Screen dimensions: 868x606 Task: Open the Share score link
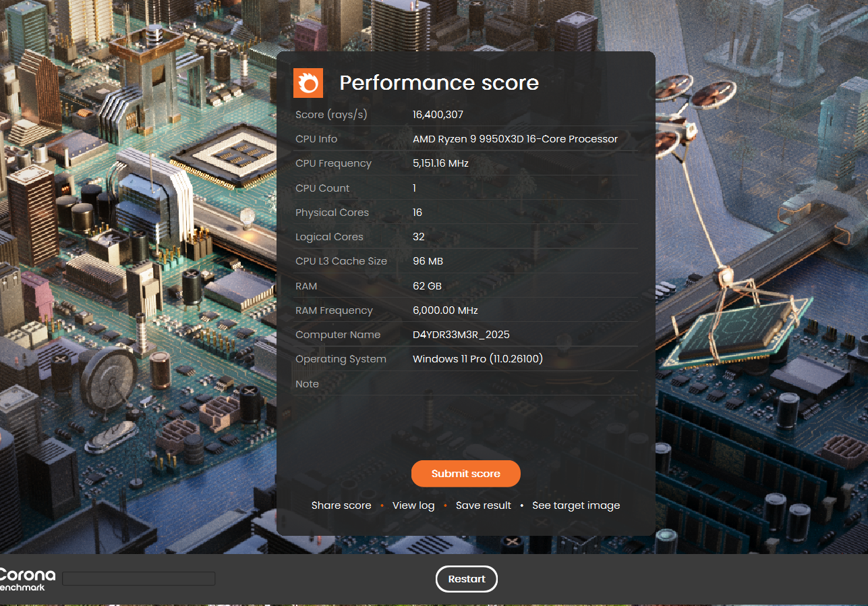[x=341, y=505]
